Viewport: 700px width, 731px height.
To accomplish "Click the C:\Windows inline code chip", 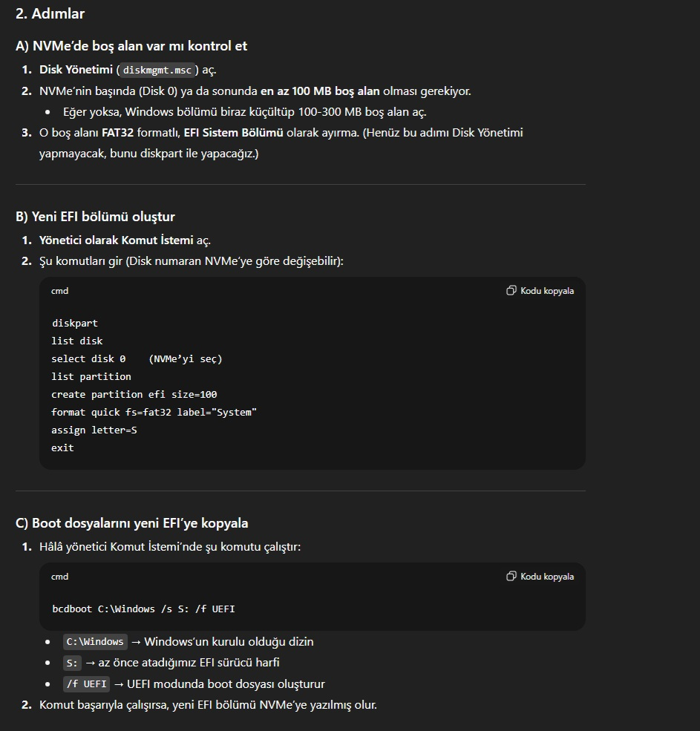I will click(x=95, y=642).
